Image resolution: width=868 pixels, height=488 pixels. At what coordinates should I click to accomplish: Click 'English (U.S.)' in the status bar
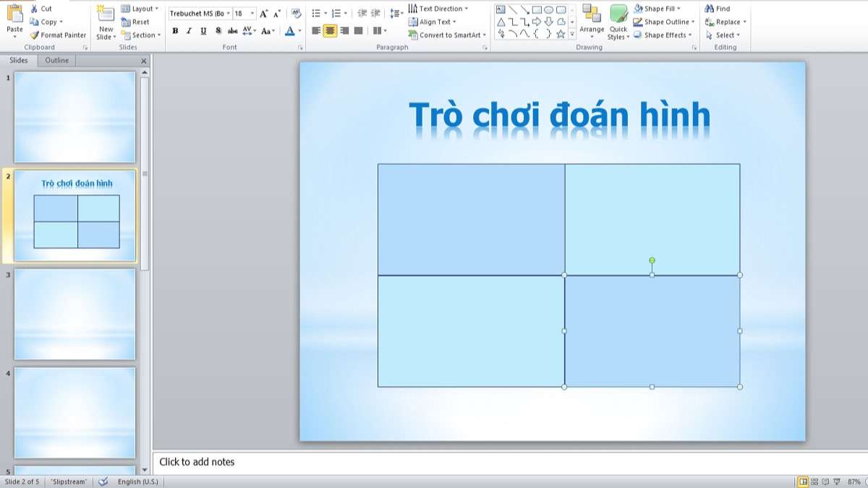pyautogui.click(x=137, y=481)
